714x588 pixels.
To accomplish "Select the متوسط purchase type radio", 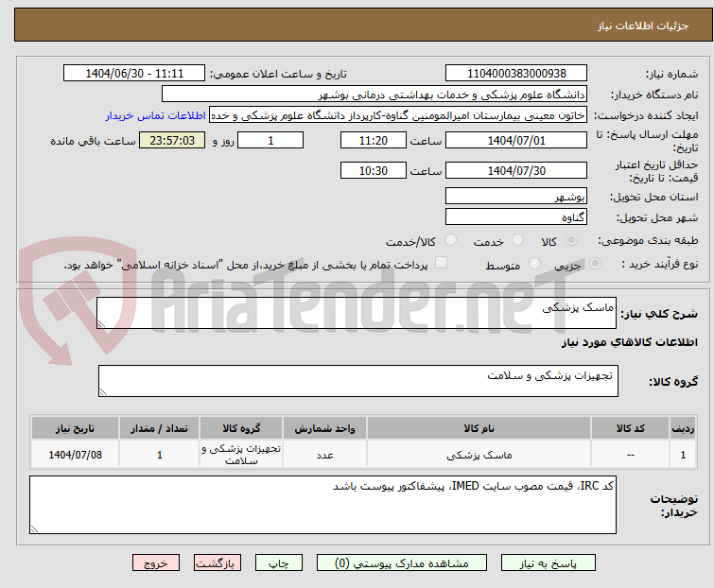I will click(x=534, y=264).
